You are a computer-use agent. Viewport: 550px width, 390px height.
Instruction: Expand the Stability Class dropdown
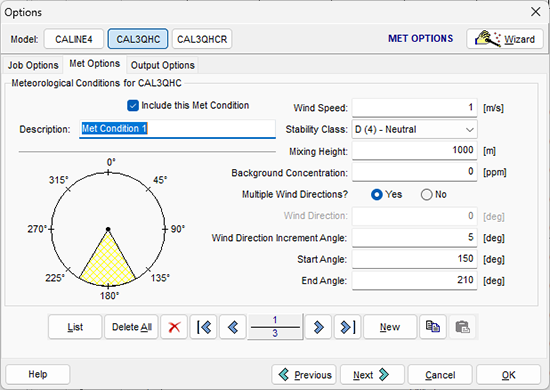point(415,129)
